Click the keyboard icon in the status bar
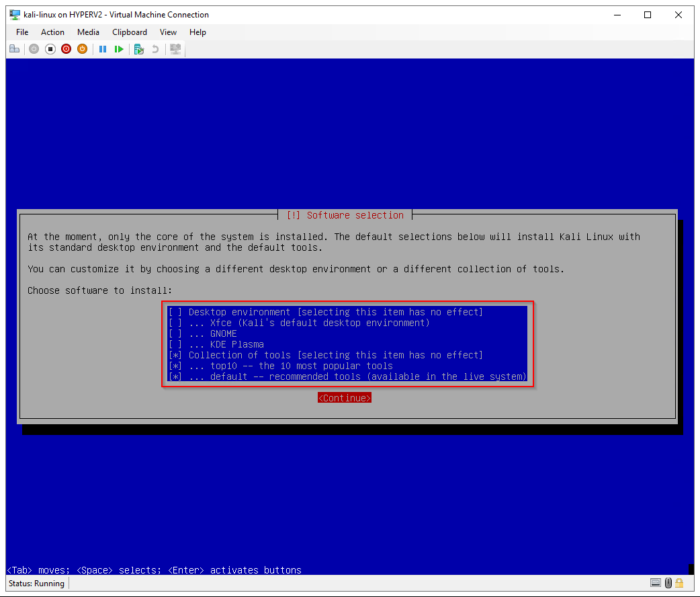700x597 pixels. pos(655,583)
